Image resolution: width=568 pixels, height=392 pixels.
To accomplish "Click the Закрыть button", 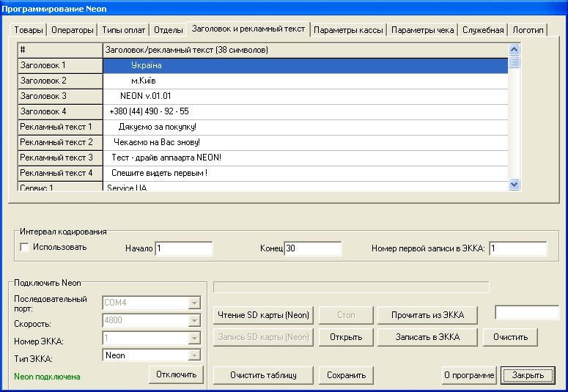I will pos(528,375).
